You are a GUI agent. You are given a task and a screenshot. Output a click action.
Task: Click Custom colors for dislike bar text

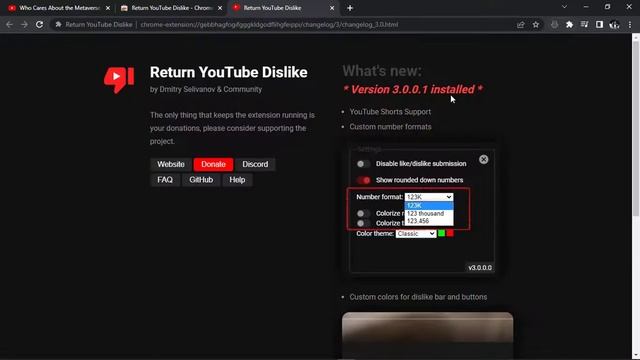coord(418,297)
